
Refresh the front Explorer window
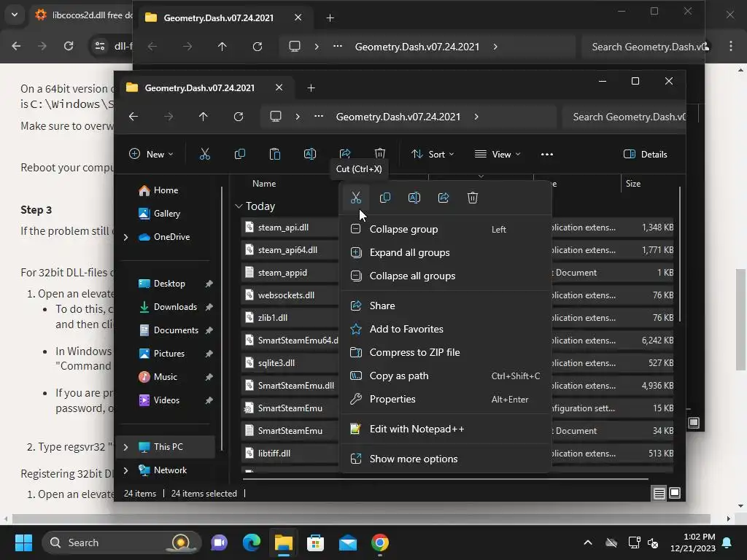239,117
